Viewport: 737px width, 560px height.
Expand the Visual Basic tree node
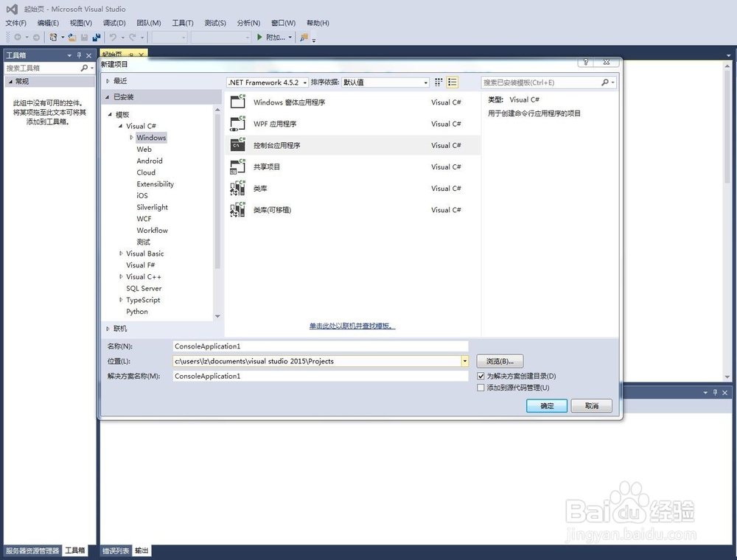pos(121,253)
